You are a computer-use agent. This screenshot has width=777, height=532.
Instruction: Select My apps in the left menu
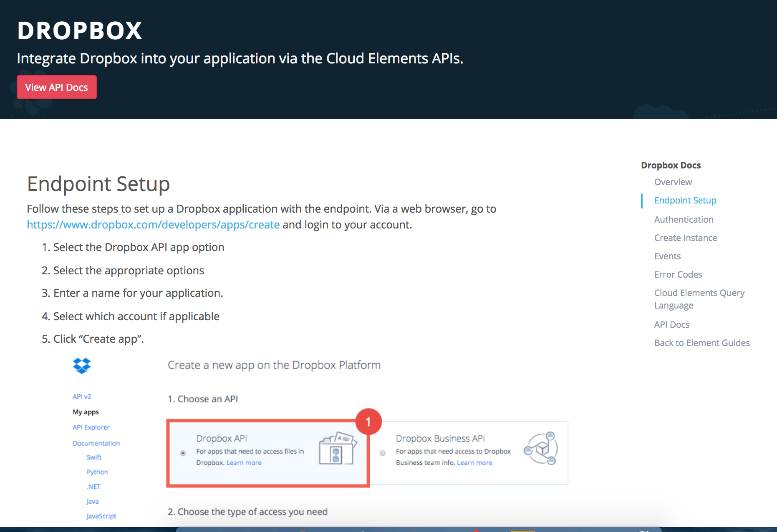click(x=86, y=412)
